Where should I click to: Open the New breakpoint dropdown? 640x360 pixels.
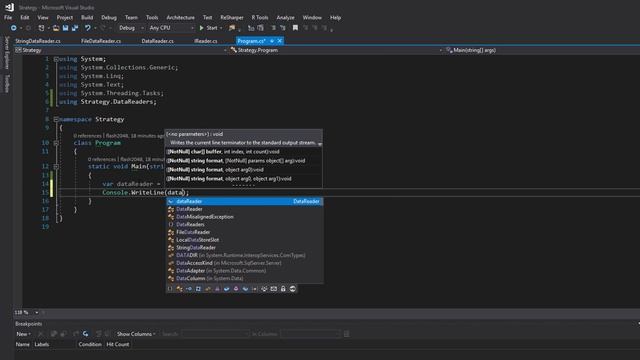[24, 334]
